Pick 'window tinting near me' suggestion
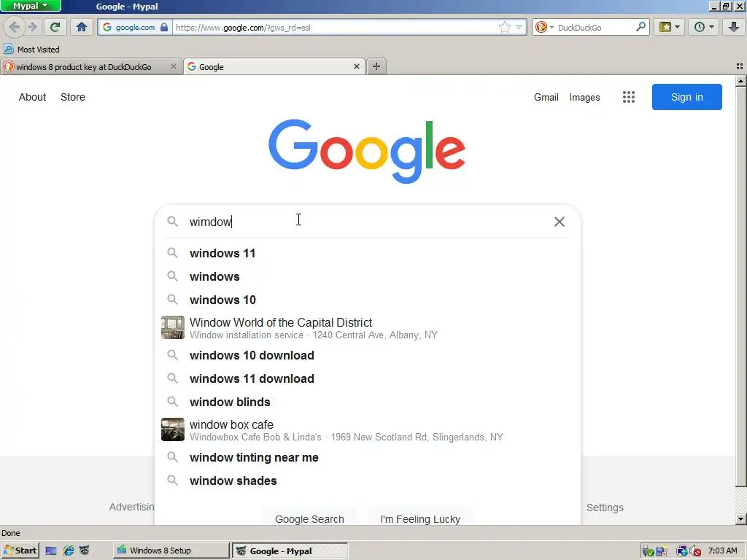Image resolution: width=747 pixels, height=560 pixels. 368,457
